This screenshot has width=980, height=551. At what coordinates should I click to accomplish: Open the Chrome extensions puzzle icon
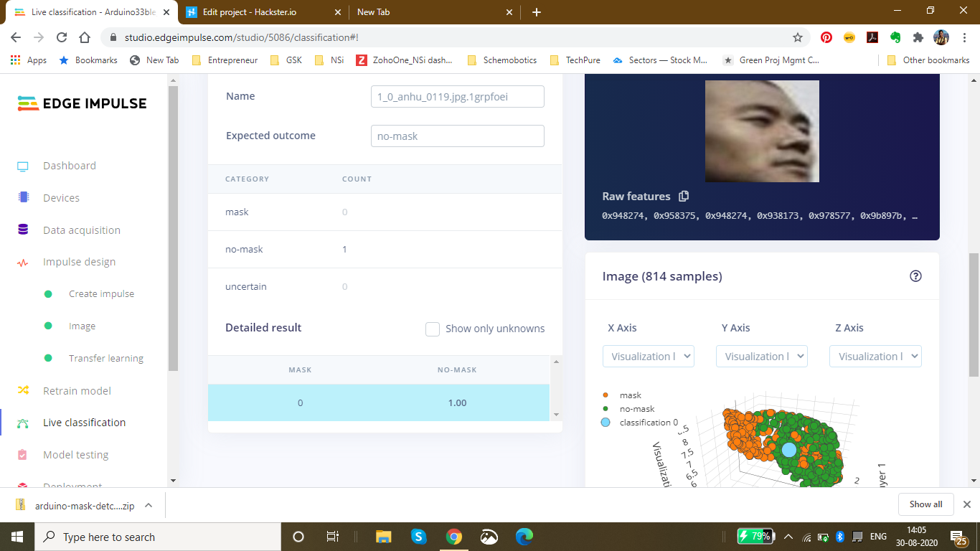click(x=918, y=37)
